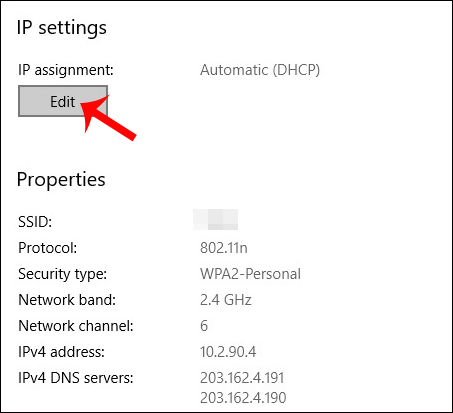The image size is (453, 413).
Task: Click the IPv4 address label
Action: tap(61, 352)
